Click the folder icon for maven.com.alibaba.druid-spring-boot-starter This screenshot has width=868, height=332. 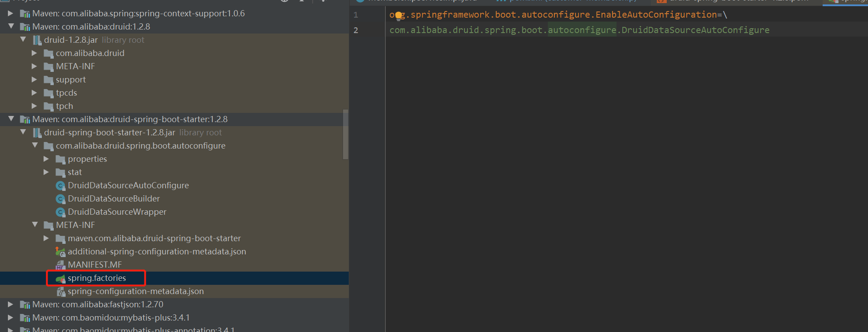click(60, 239)
